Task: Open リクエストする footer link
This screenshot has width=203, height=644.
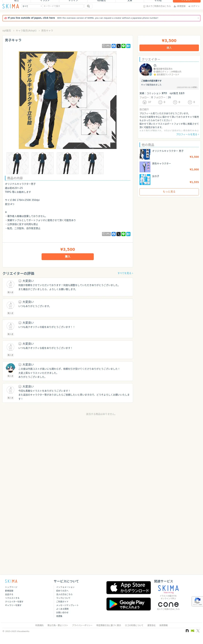Action: 12,598
